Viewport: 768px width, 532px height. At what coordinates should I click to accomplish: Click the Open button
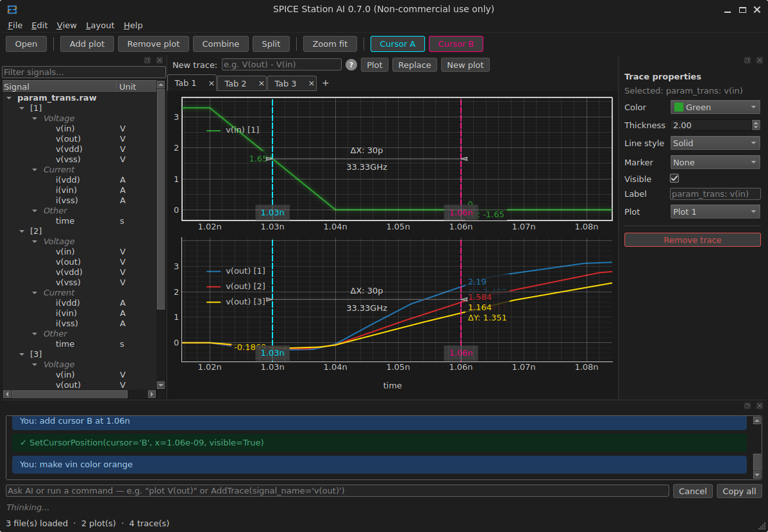click(x=26, y=44)
